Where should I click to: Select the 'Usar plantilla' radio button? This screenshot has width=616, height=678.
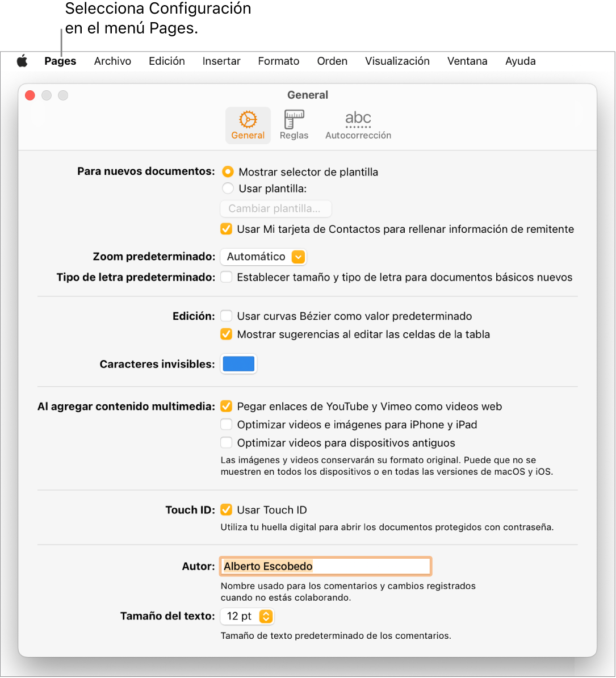pyautogui.click(x=228, y=189)
